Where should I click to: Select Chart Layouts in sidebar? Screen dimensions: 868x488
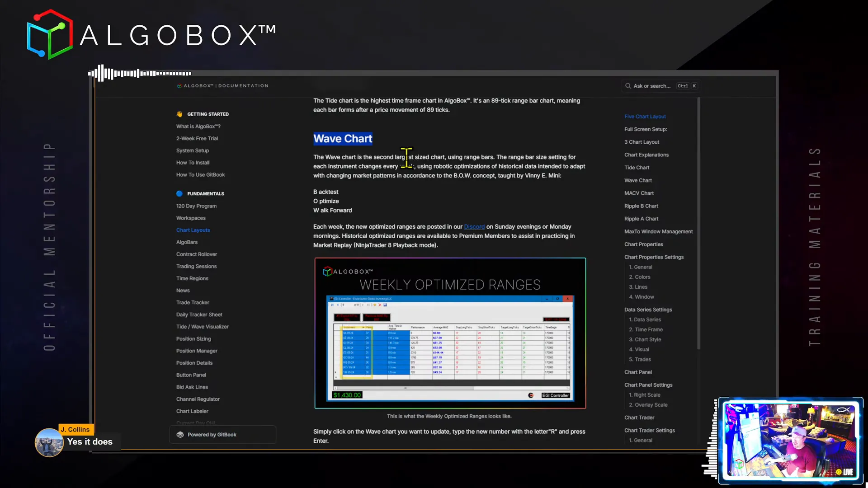[193, 230]
